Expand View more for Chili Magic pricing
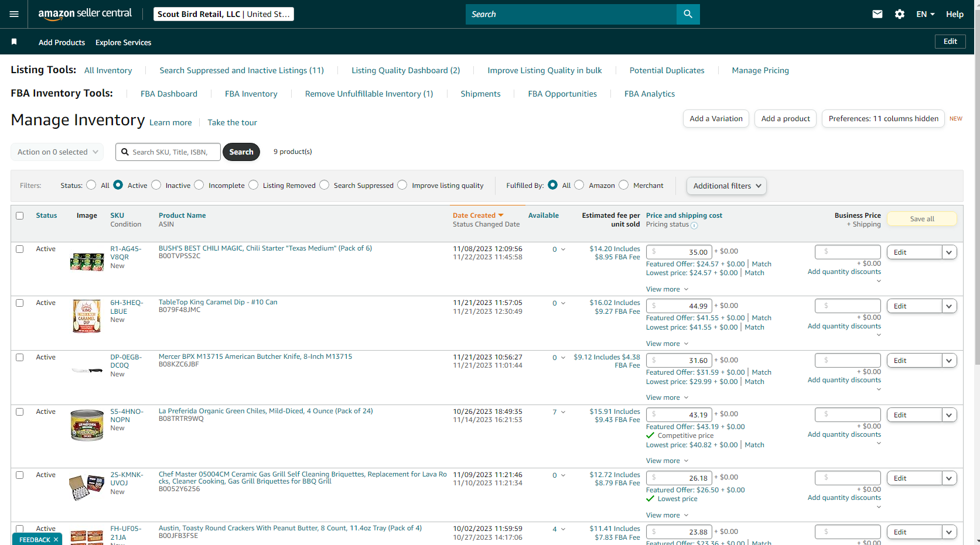Viewport: 980px width, 545px height. (x=667, y=289)
